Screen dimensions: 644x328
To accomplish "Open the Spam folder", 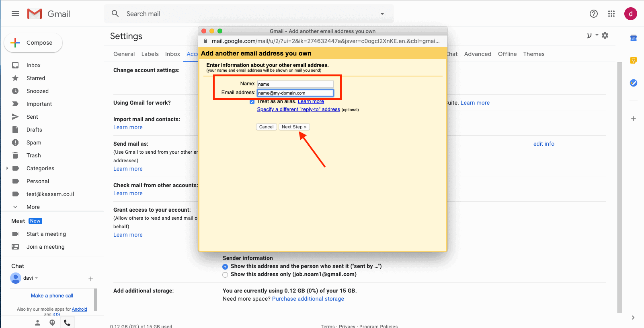I will point(34,142).
